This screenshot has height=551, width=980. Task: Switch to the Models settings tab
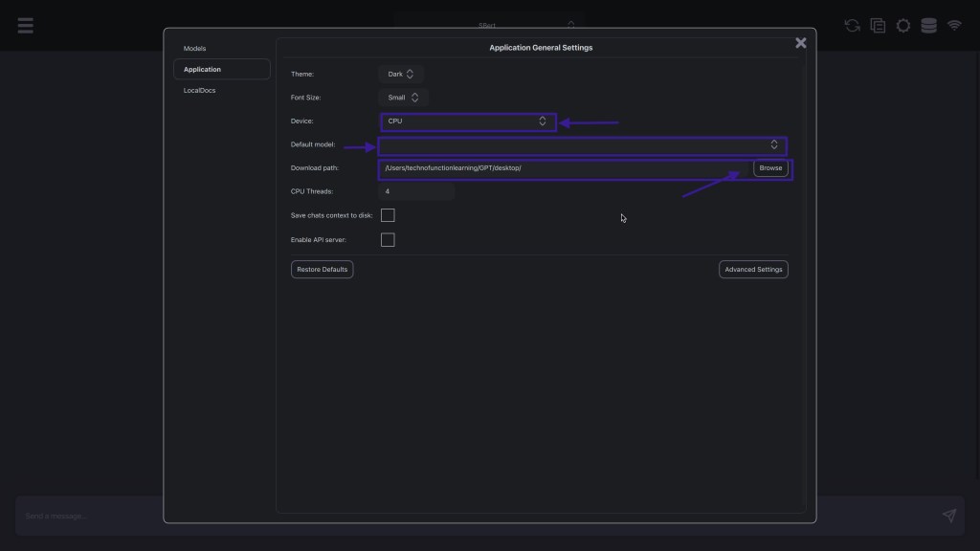pyautogui.click(x=194, y=49)
